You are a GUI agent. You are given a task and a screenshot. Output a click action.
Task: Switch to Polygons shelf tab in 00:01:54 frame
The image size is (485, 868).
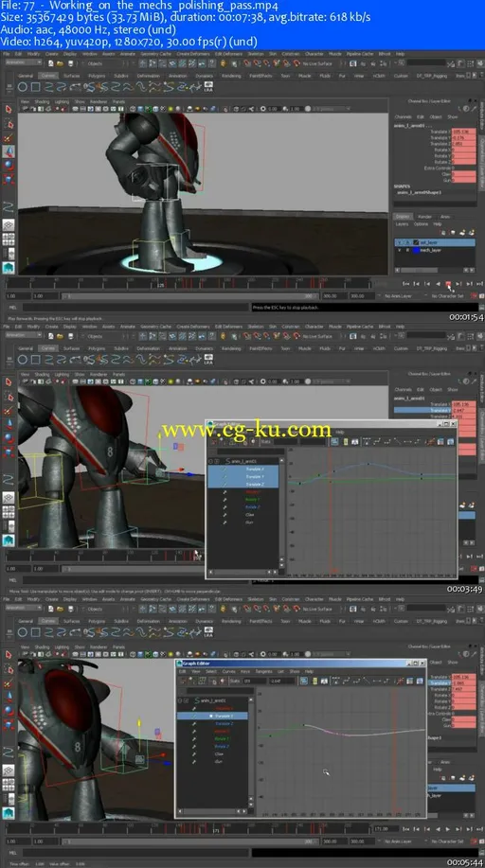(97, 76)
